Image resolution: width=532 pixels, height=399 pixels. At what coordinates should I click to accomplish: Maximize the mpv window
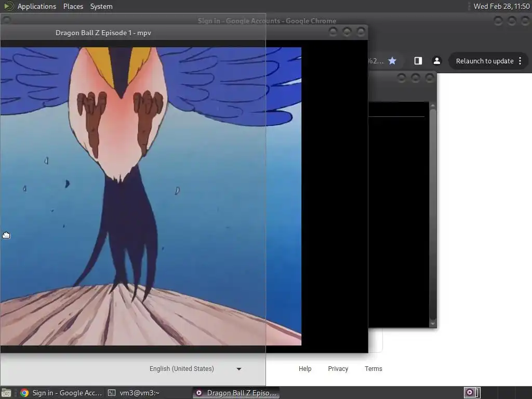[x=347, y=32]
